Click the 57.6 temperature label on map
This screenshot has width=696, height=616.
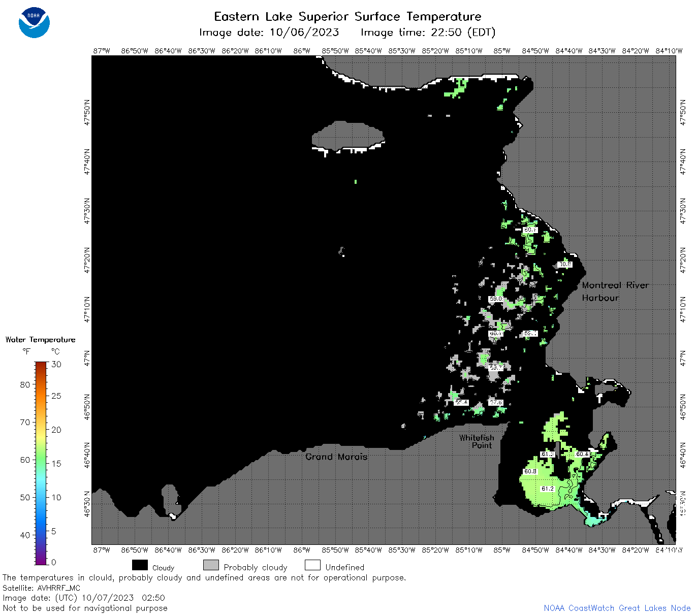[x=496, y=402]
